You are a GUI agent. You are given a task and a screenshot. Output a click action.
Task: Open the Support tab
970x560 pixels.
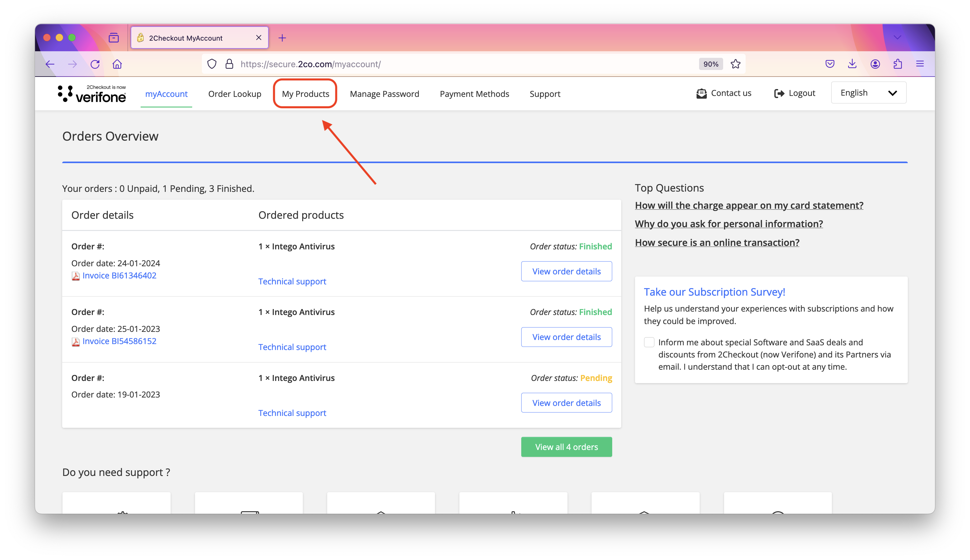click(x=545, y=94)
